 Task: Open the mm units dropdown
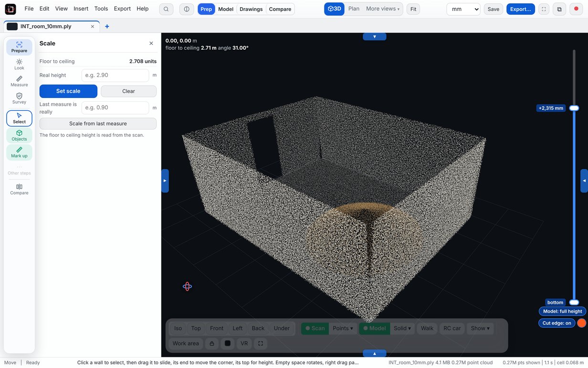463,9
